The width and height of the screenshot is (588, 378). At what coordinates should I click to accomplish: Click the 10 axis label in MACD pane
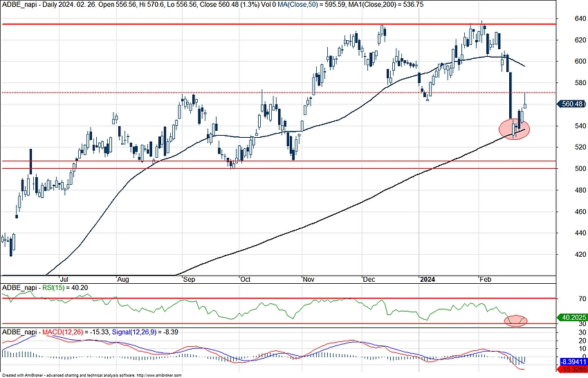coord(582,349)
